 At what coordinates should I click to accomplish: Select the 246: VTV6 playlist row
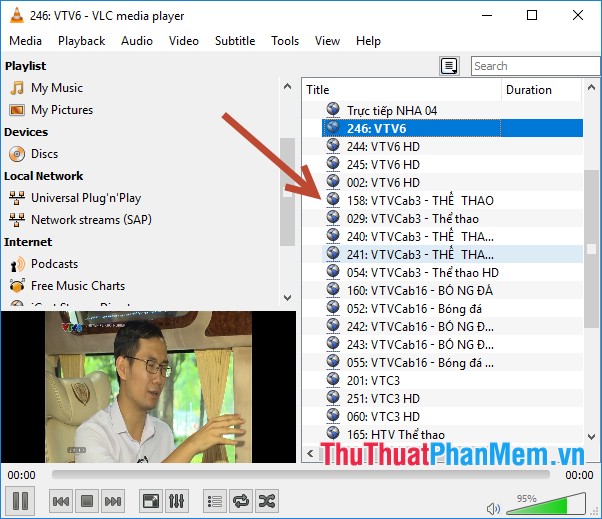coord(452,129)
